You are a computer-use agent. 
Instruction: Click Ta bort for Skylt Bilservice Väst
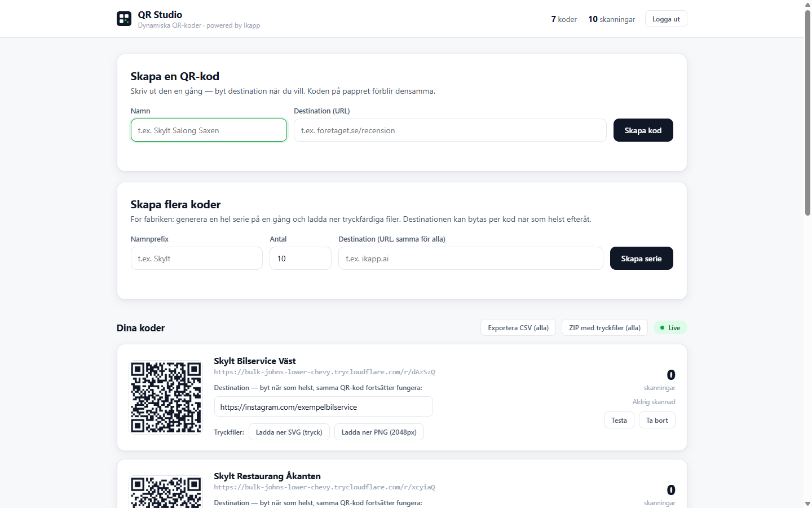point(657,421)
